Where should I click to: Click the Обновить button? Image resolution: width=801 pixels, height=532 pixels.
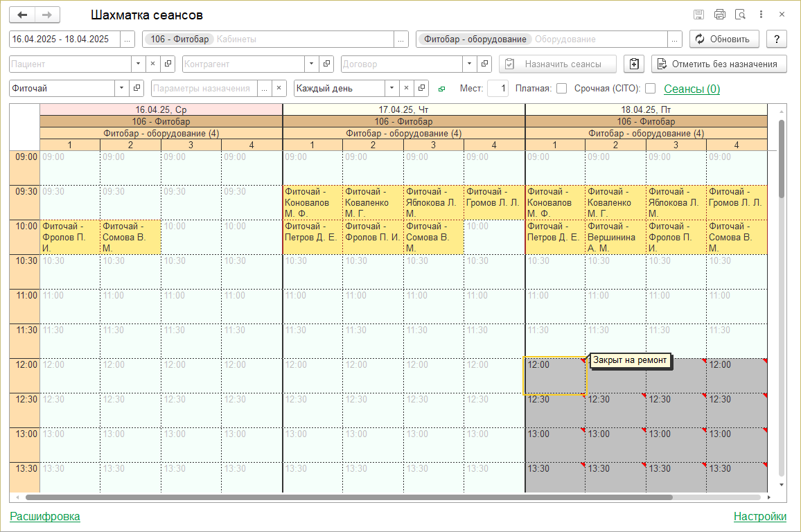coord(724,39)
